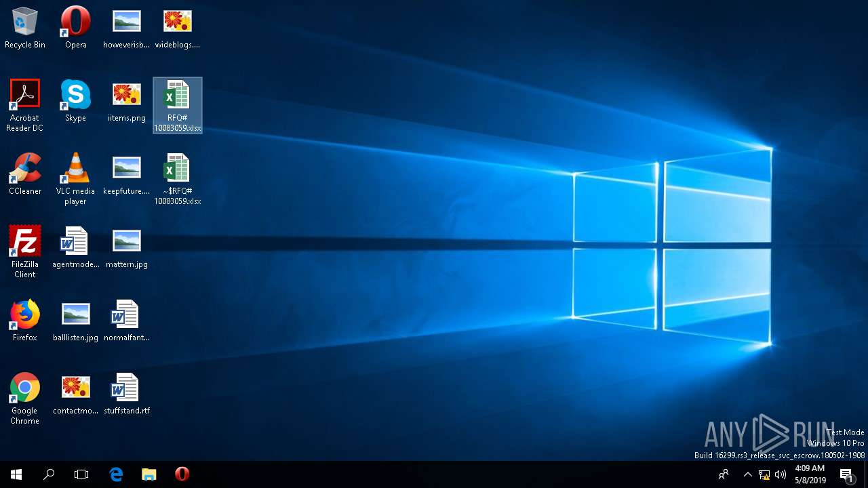Viewport: 868px width, 488px height.
Task: Select the contactmo... image file
Action: point(76,394)
